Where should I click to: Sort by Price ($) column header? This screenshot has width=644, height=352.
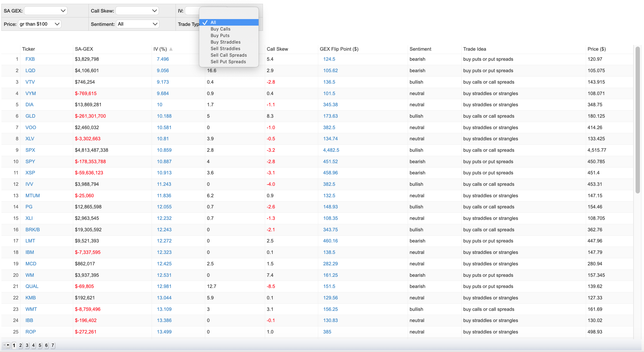(597, 49)
